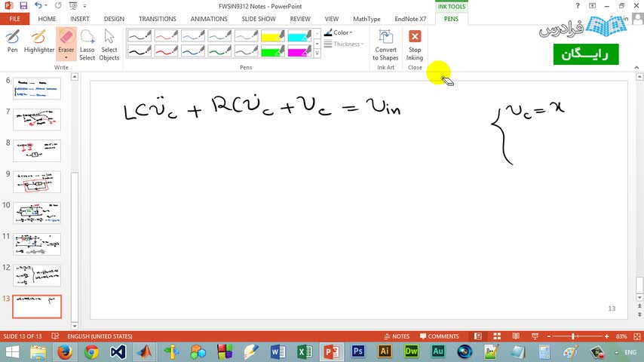
Task: Switch to the HOME tab
Action: 47,19
